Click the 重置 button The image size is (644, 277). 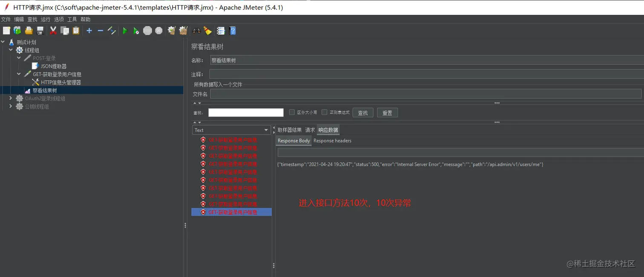tap(387, 113)
